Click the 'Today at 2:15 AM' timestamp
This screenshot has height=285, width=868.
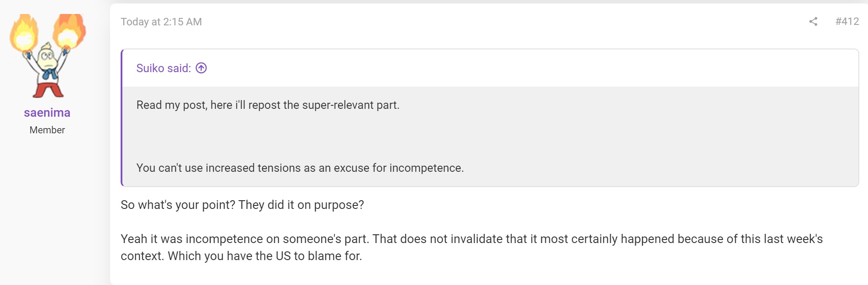161,22
